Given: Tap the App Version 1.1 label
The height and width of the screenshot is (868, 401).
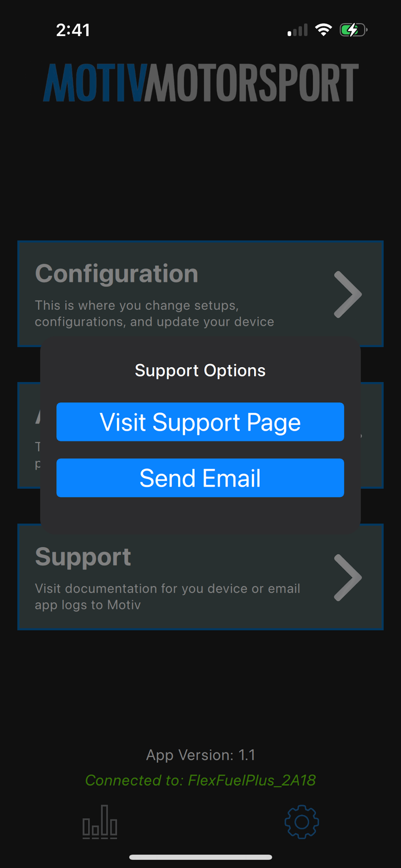Looking at the screenshot, I should [200, 755].
